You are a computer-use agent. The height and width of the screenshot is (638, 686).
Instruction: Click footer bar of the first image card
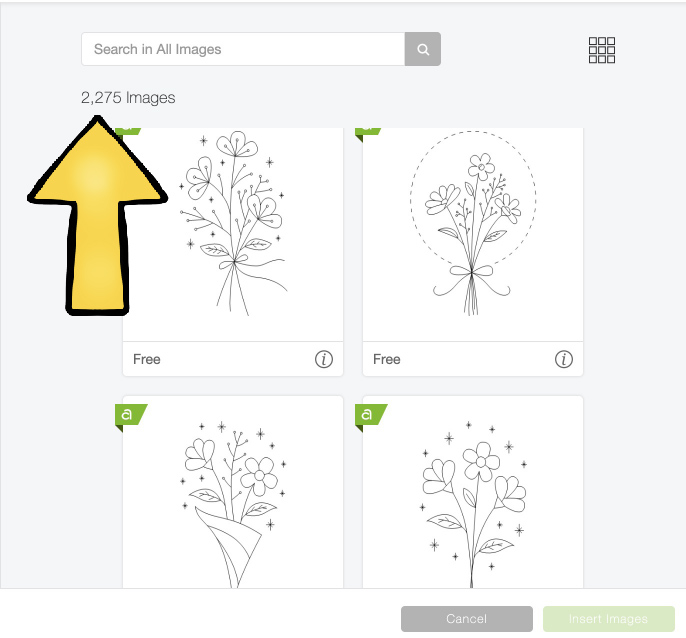click(233, 359)
